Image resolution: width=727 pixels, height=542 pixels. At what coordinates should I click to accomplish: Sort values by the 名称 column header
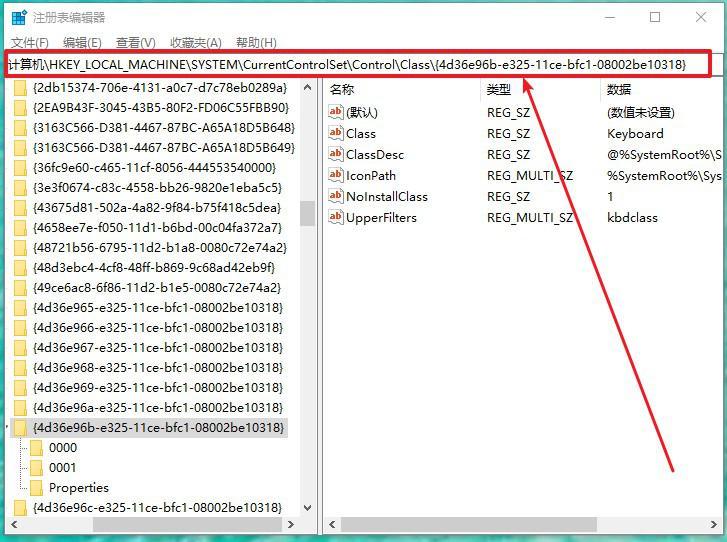342,90
